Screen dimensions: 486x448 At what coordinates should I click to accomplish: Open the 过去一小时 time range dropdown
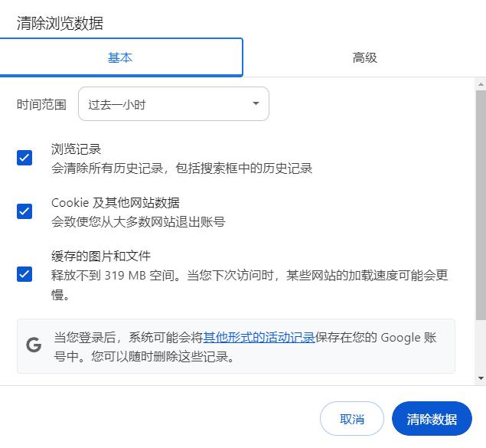click(x=173, y=104)
